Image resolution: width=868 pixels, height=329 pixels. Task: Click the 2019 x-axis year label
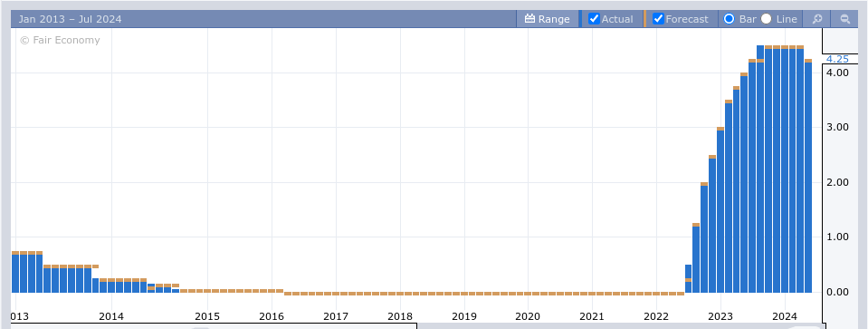click(464, 316)
